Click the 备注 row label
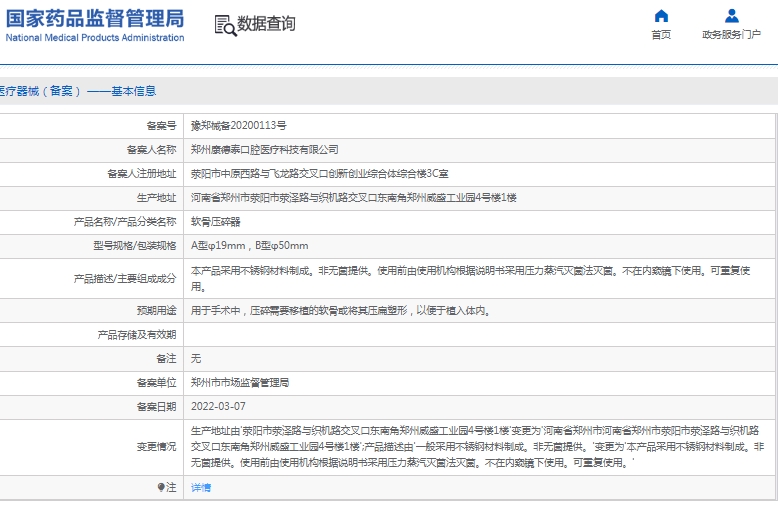This screenshot has width=778, height=505. point(166,359)
